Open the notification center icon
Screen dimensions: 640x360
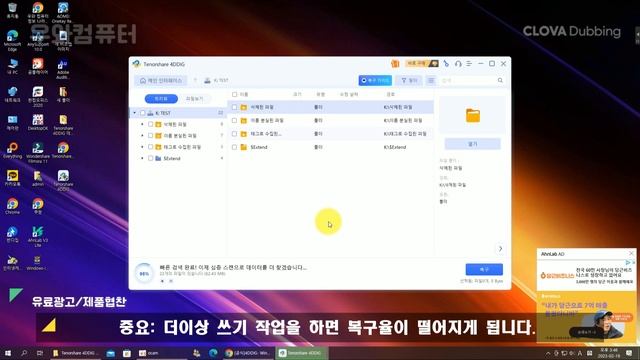tap(629, 353)
